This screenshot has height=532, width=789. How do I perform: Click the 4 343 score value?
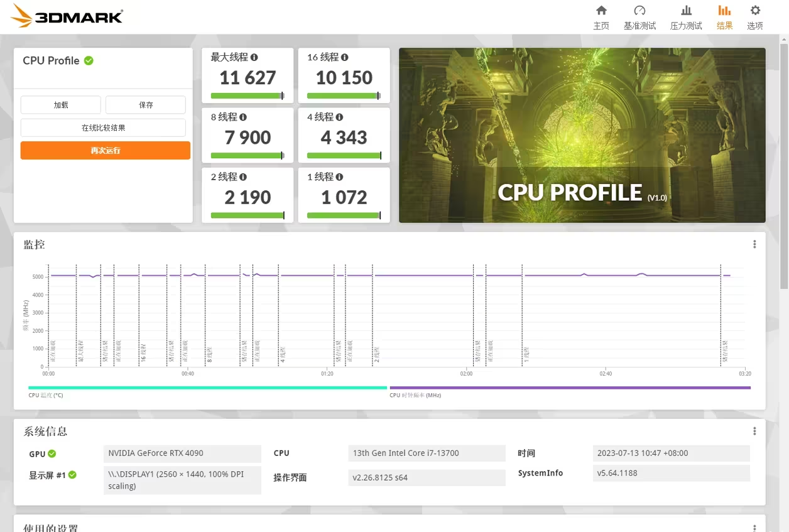[x=344, y=138]
